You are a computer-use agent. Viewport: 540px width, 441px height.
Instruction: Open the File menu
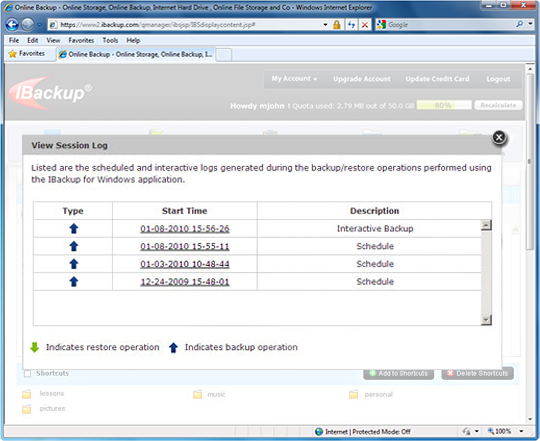(14, 41)
